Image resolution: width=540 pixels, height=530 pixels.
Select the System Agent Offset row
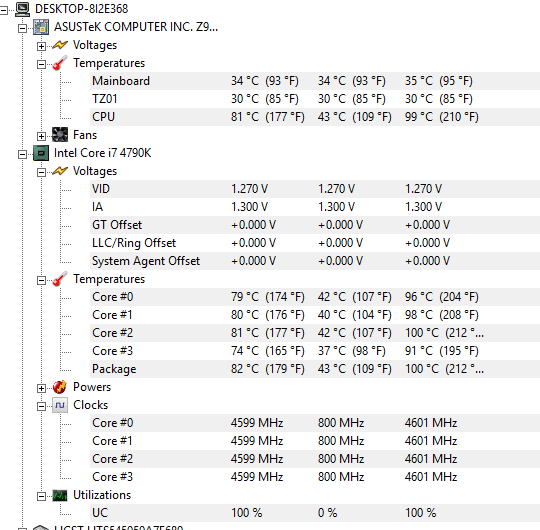pos(315,261)
